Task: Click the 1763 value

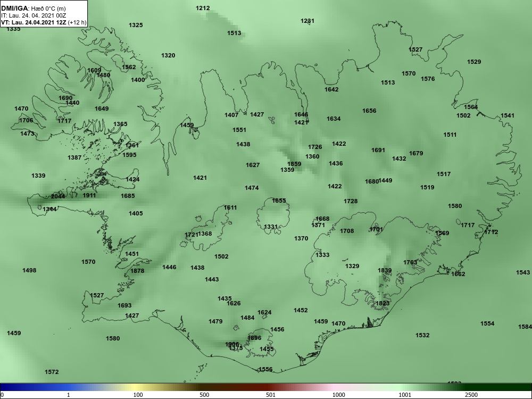Action: point(410,263)
